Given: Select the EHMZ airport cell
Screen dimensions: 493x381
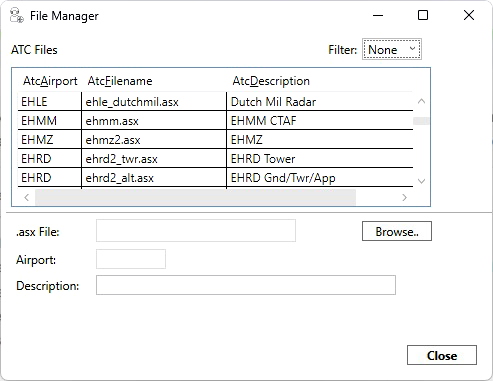Looking at the screenshot, I should click(50, 139).
